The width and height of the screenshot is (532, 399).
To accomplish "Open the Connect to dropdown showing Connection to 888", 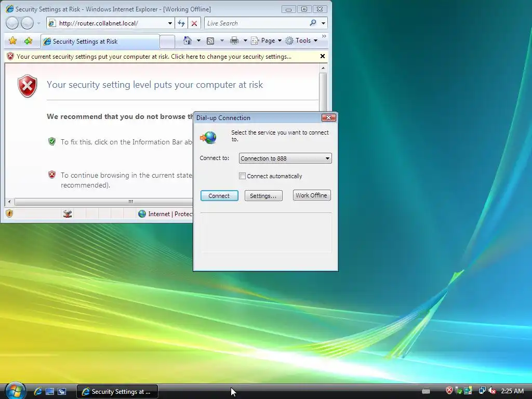I will tap(285, 158).
